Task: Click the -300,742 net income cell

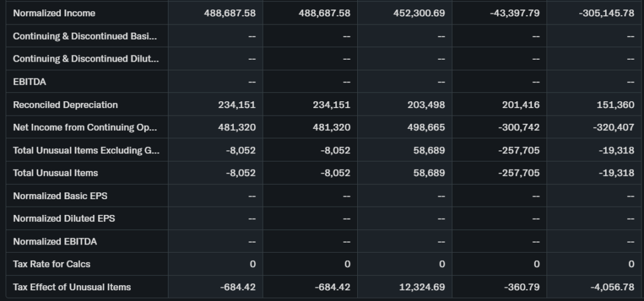Action: (518, 128)
